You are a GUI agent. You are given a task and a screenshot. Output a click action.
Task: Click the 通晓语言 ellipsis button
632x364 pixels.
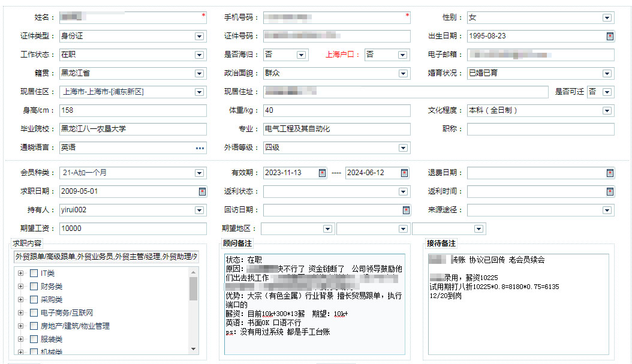[x=200, y=148]
